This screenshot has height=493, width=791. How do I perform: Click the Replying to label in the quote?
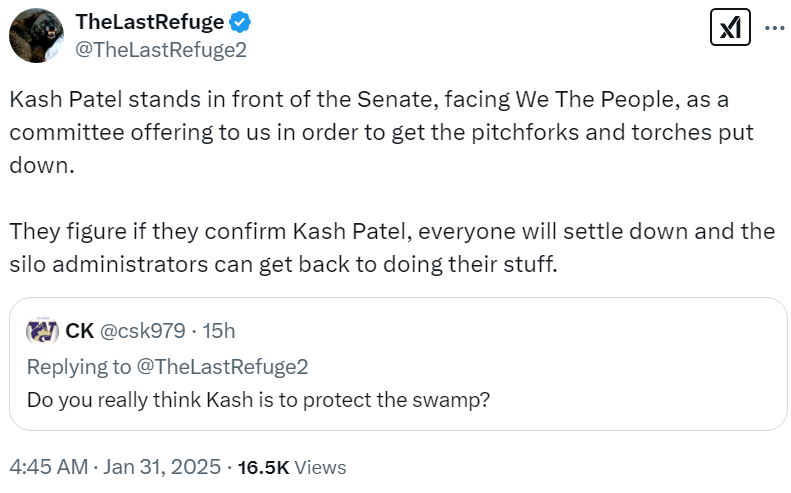tap(79, 367)
